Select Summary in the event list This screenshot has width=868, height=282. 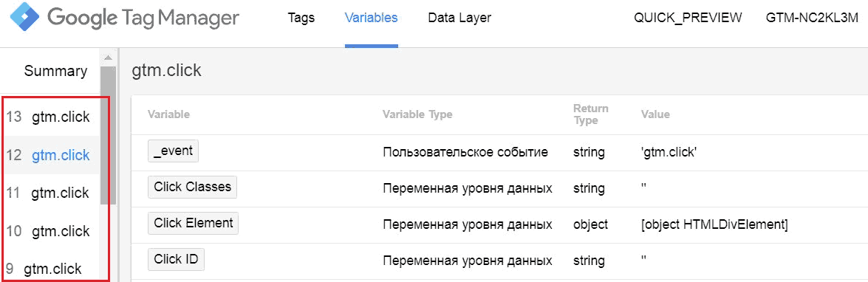click(x=55, y=71)
